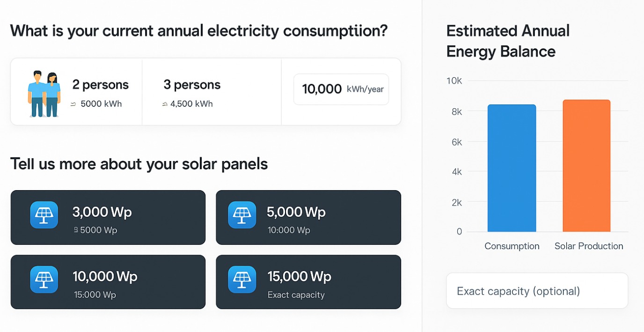Choose the 5,000 Wp solar panel card
Image resolution: width=644 pixels, height=332 pixels.
click(308, 217)
